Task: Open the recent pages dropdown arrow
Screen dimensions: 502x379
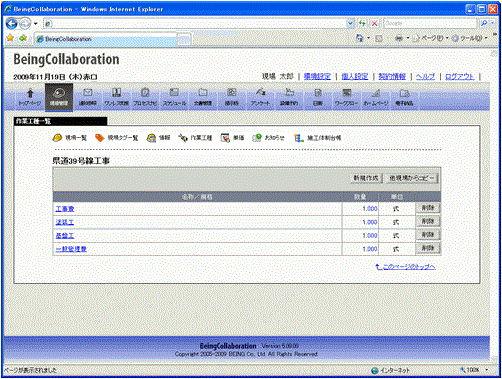Action: 35,24
